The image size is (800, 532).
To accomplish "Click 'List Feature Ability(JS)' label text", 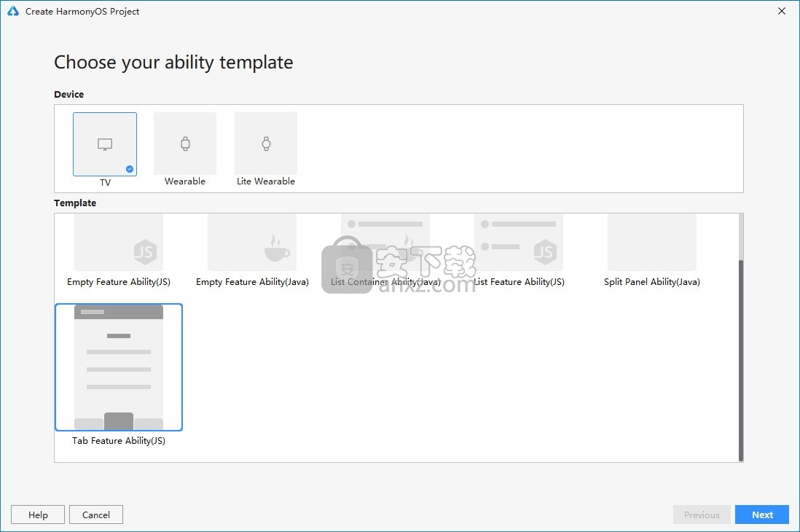I will point(519,282).
